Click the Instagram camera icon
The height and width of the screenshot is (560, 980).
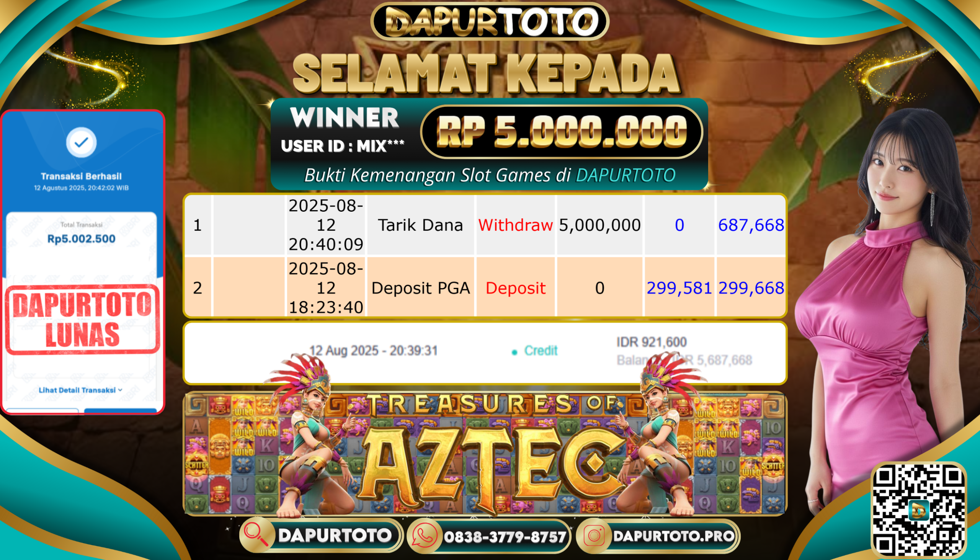(594, 536)
